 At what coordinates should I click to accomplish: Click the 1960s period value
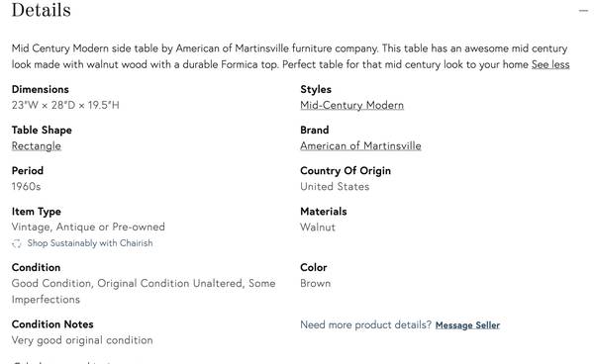tap(26, 187)
